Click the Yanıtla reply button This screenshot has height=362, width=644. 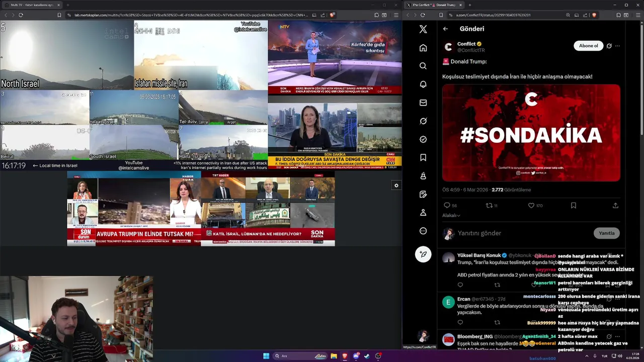coord(606,233)
